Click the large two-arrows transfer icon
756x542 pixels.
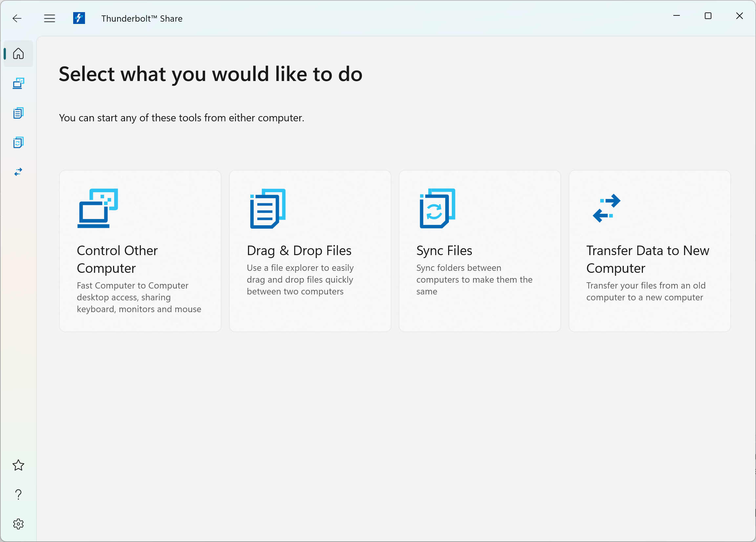click(606, 208)
